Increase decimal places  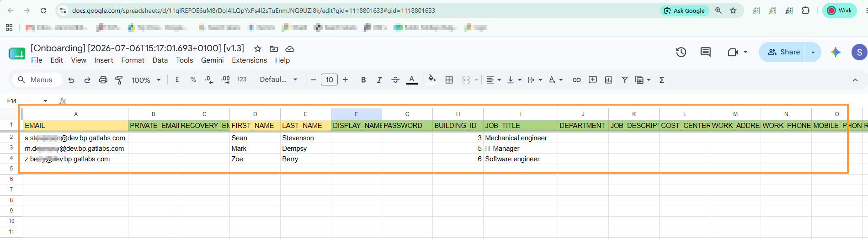(x=225, y=80)
